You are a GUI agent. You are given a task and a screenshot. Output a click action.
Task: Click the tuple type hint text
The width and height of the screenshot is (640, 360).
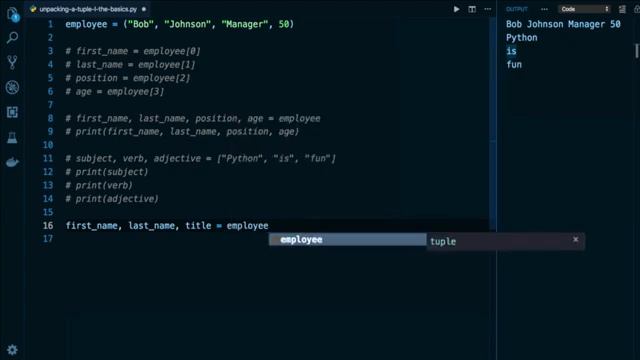(443, 242)
